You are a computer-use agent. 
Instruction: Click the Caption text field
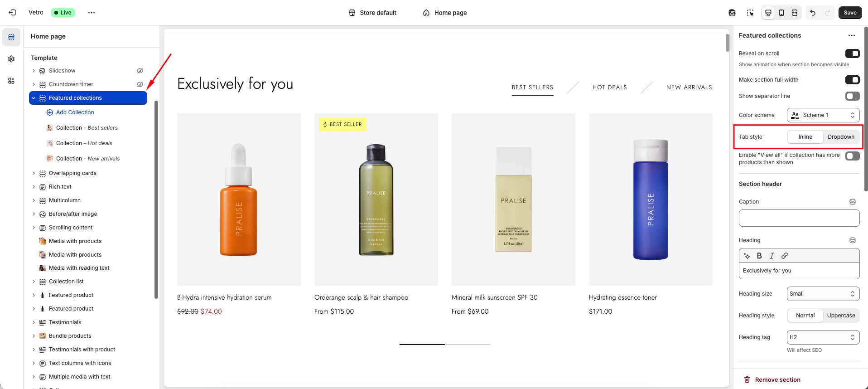pos(799,218)
